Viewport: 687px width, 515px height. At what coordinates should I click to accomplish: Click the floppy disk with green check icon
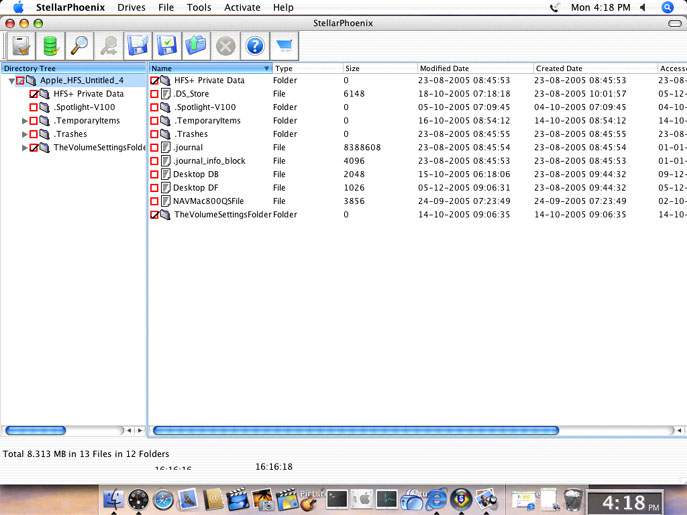click(167, 46)
